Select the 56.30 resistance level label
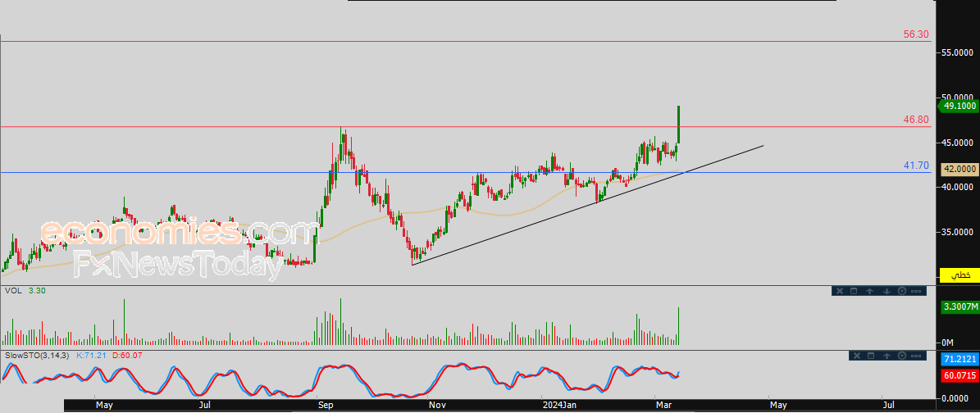Screen dimensions: 980x413 pos(916,34)
